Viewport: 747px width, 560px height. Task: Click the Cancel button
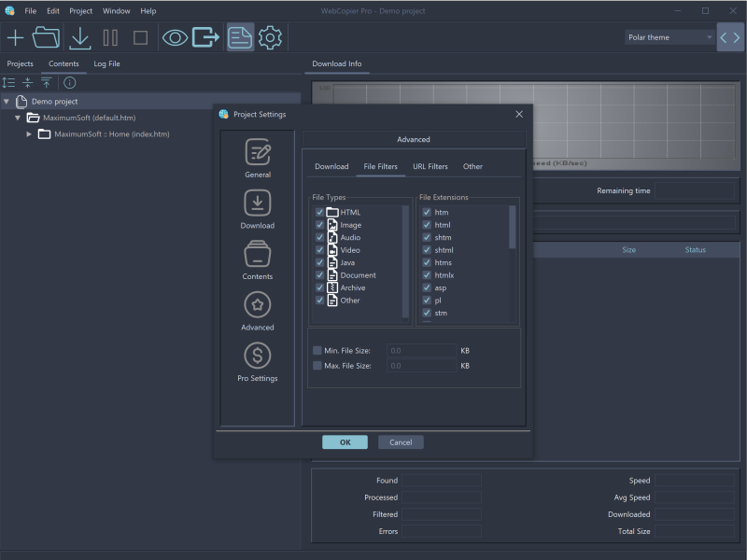[401, 442]
